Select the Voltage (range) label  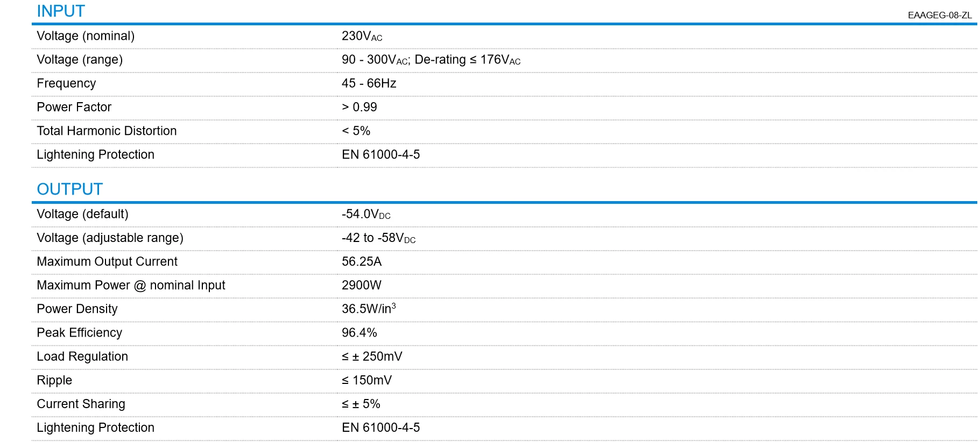pyautogui.click(x=80, y=60)
